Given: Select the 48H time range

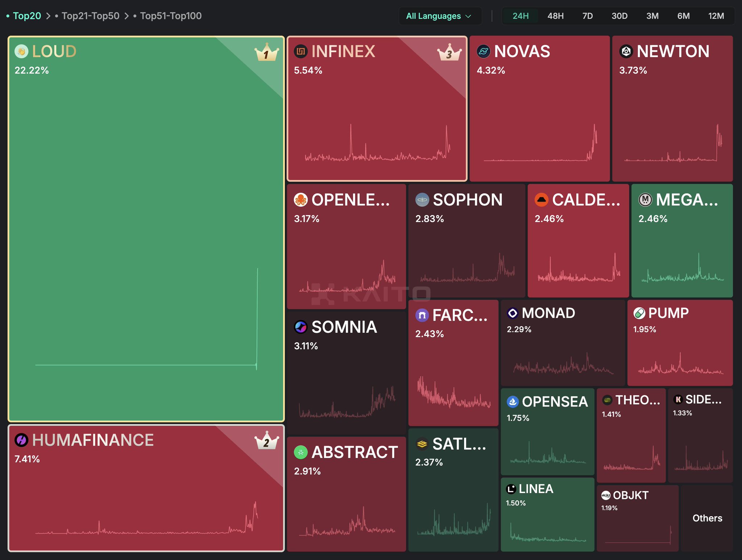Looking at the screenshot, I should coord(555,16).
